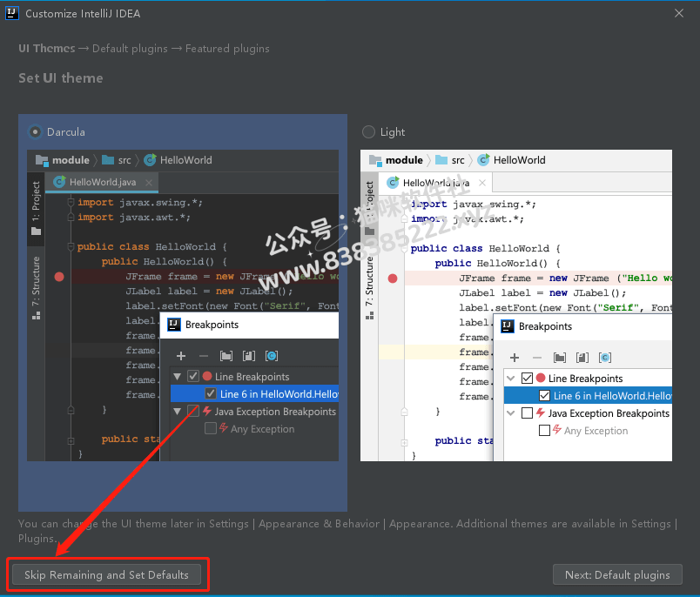Close HelloWorld.java tab in Light preview
The width and height of the screenshot is (700, 597).
(x=482, y=183)
